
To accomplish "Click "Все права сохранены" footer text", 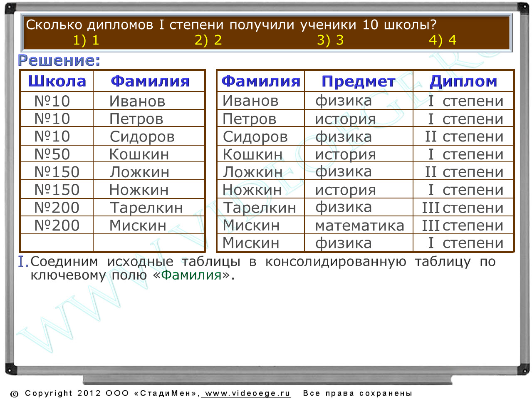I will [358, 393].
